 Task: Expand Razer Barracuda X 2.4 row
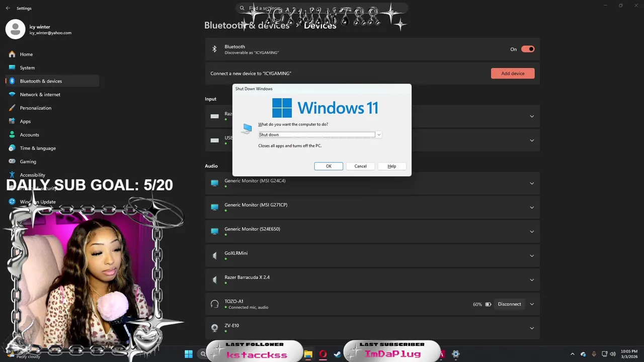[532, 280]
